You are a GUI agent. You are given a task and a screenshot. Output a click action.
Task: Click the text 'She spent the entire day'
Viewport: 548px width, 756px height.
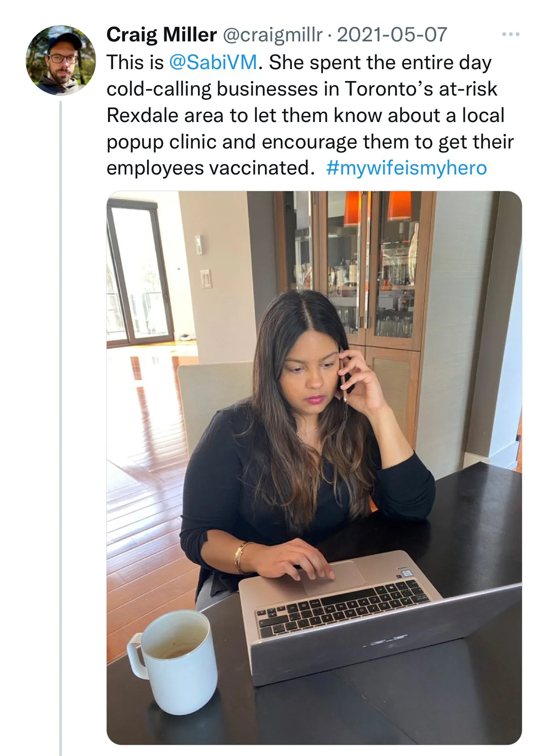(380, 62)
